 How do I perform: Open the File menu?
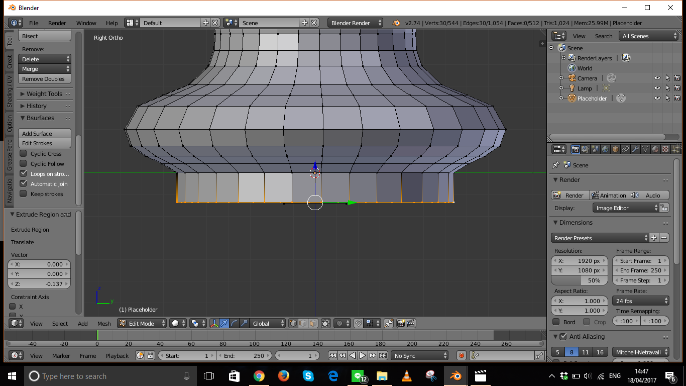click(34, 23)
